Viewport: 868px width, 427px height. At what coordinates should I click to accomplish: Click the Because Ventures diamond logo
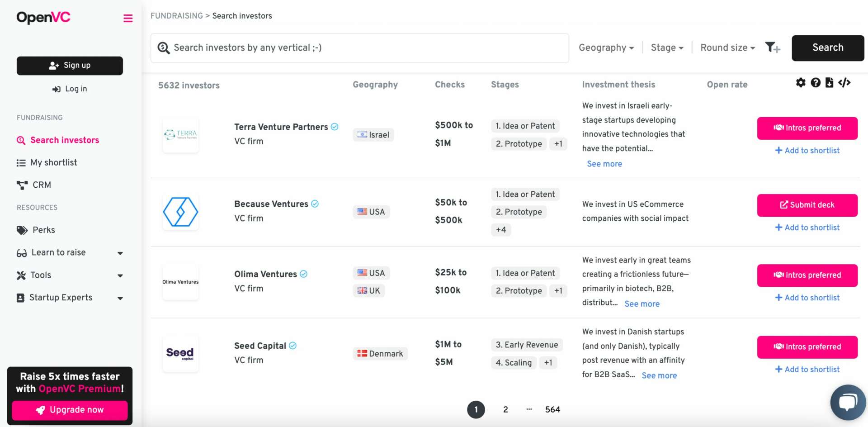pyautogui.click(x=180, y=212)
